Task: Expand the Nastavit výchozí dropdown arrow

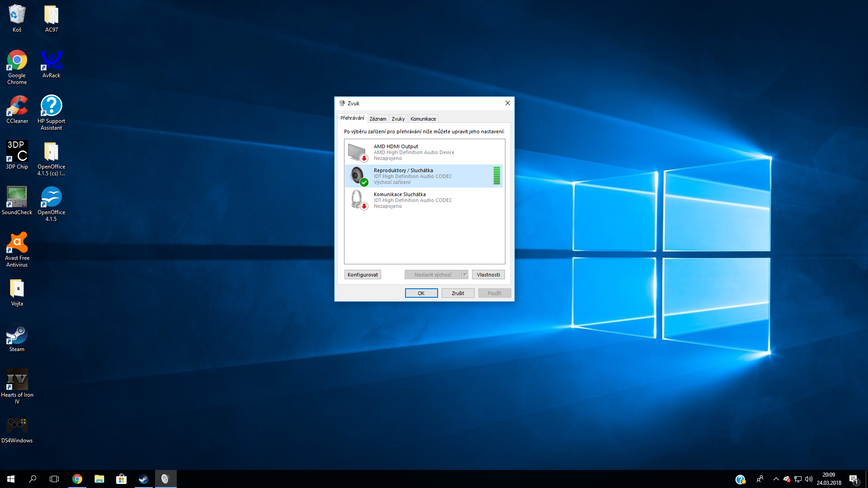Action: (465, 275)
